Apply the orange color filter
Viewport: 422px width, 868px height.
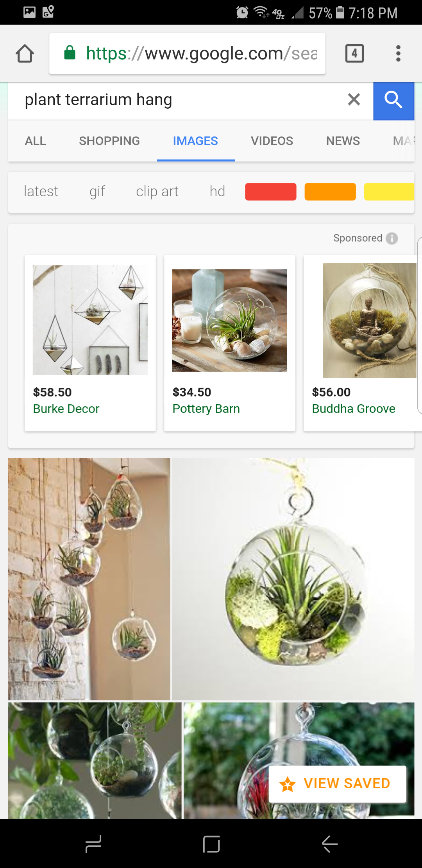pos(330,192)
